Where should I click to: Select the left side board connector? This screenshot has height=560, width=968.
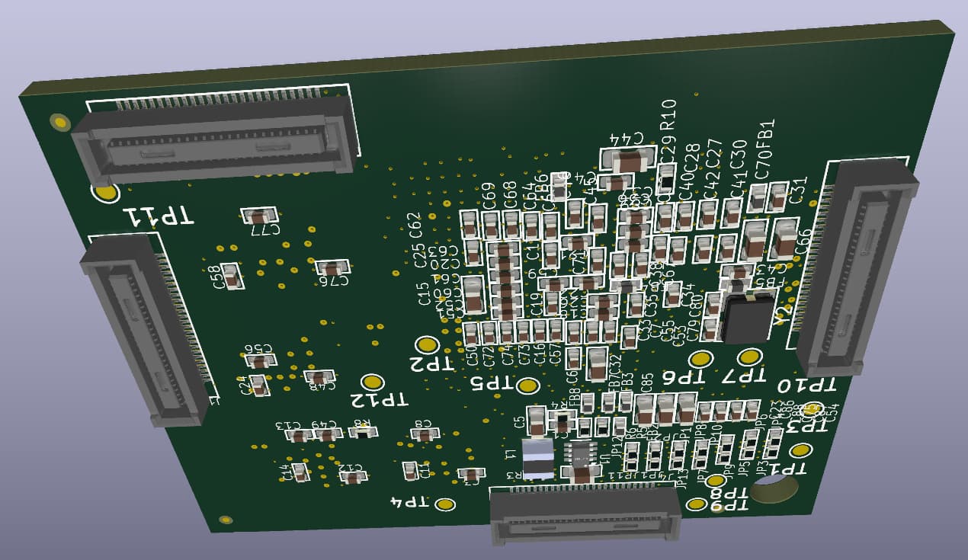[x=143, y=328]
